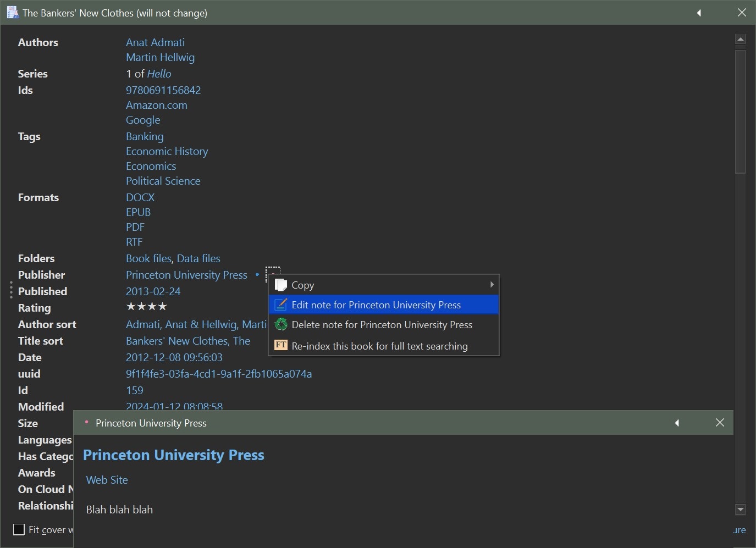Click the Blah blah blah note text

point(119,510)
